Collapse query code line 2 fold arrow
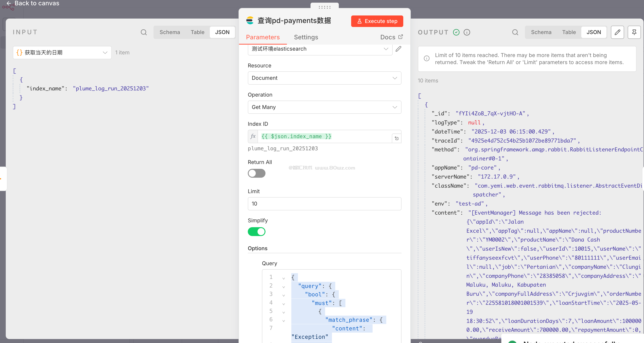The image size is (644, 343). click(284, 287)
